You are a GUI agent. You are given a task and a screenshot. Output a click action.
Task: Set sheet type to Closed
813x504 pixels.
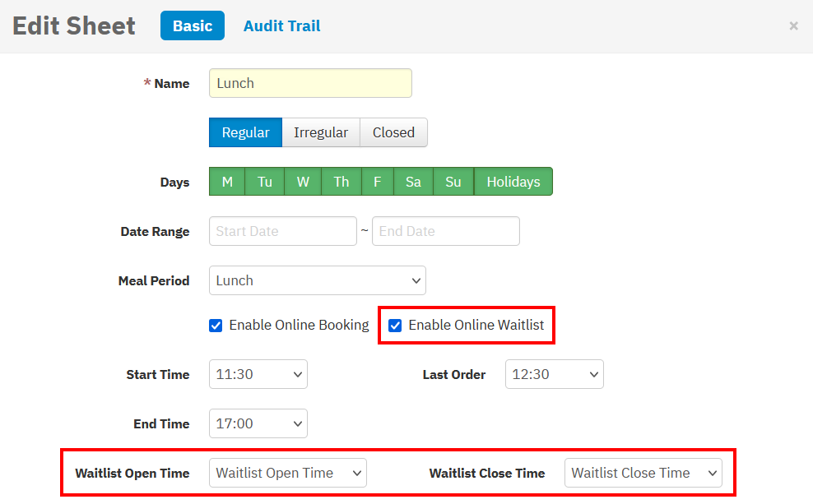coord(393,132)
